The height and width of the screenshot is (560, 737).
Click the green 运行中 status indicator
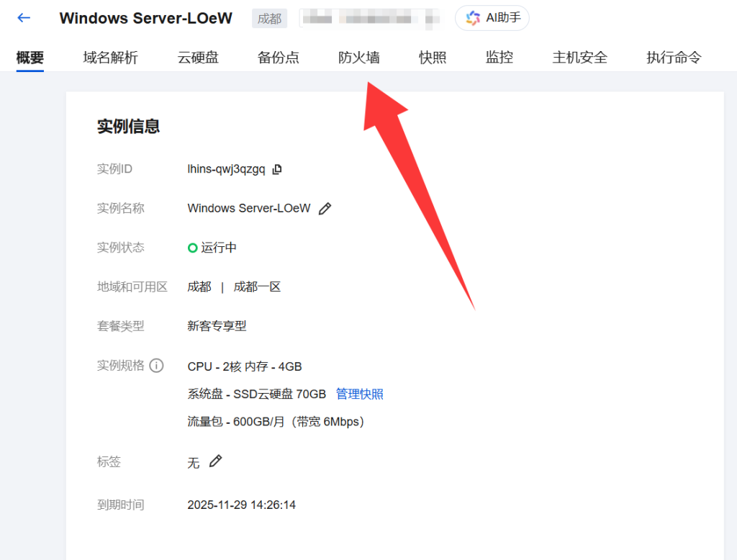click(x=193, y=248)
